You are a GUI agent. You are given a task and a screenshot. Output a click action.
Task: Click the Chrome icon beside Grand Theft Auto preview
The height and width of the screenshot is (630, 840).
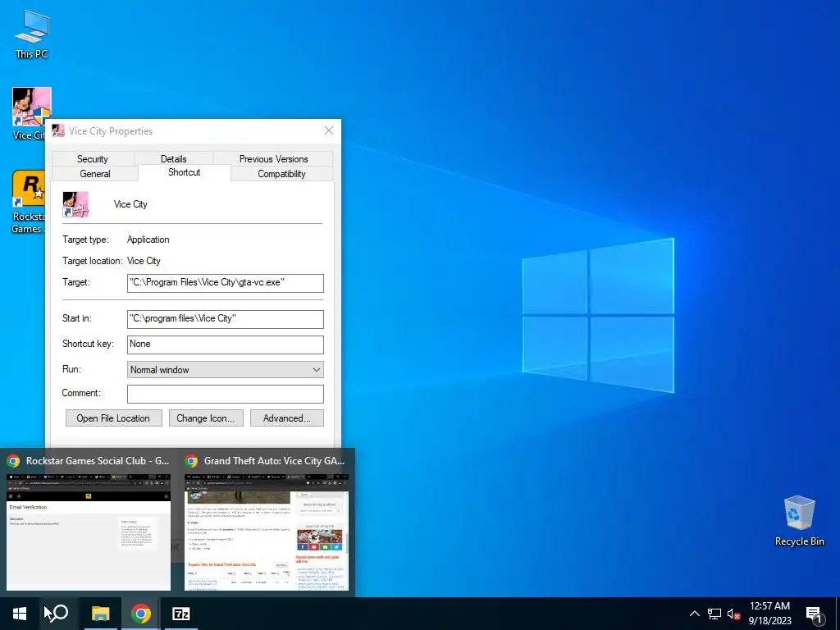pos(191,461)
